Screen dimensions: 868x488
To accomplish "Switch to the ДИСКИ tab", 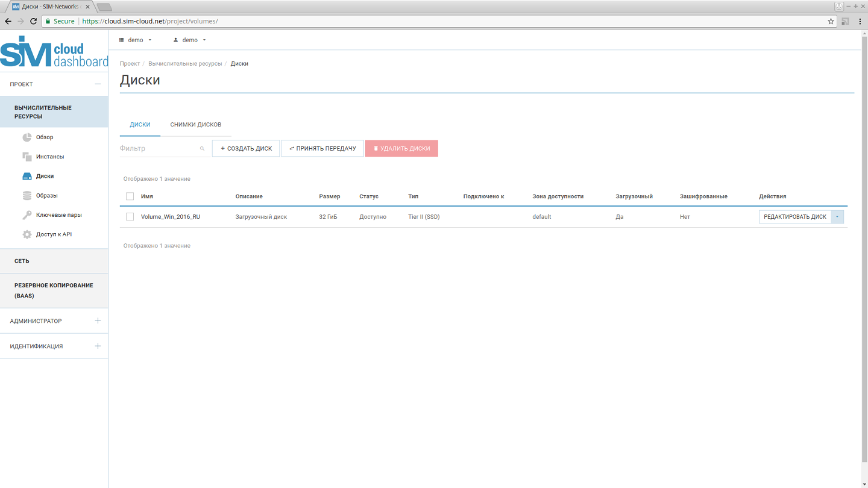I will (140, 125).
